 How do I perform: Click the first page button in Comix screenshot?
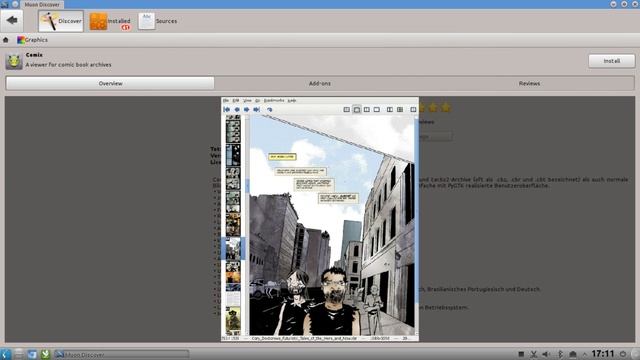point(227,109)
